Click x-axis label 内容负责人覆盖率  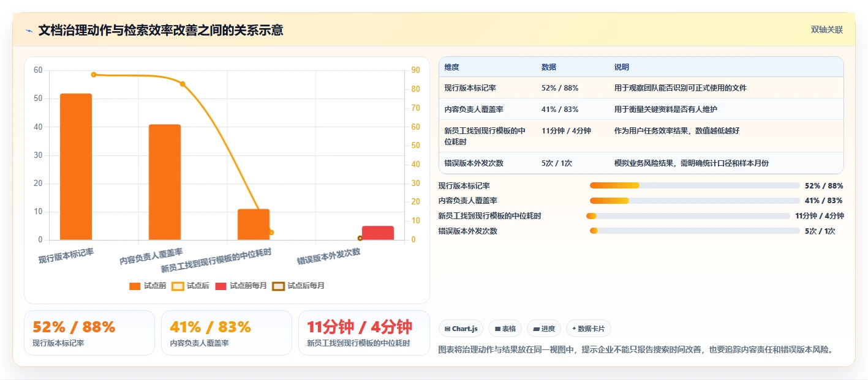click(151, 257)
